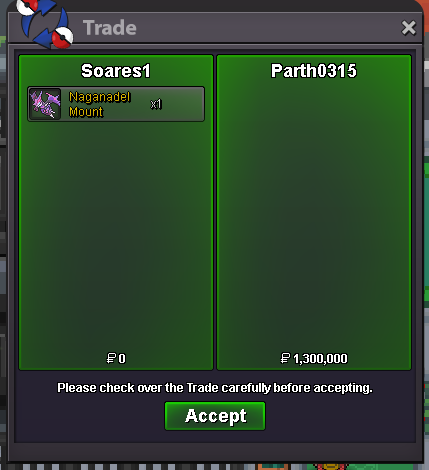Image resolution: width=429 pixels, height=470 pixels.
Task: Click the ₽1,300,000 money offer
Action: tap(314, 358)
